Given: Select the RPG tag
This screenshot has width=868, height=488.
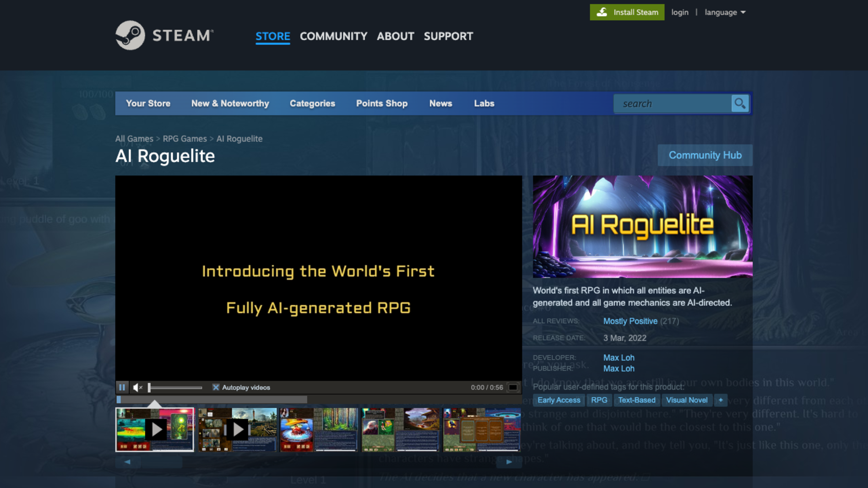Looking at the screenshot, I should click(x=599, y=400).
